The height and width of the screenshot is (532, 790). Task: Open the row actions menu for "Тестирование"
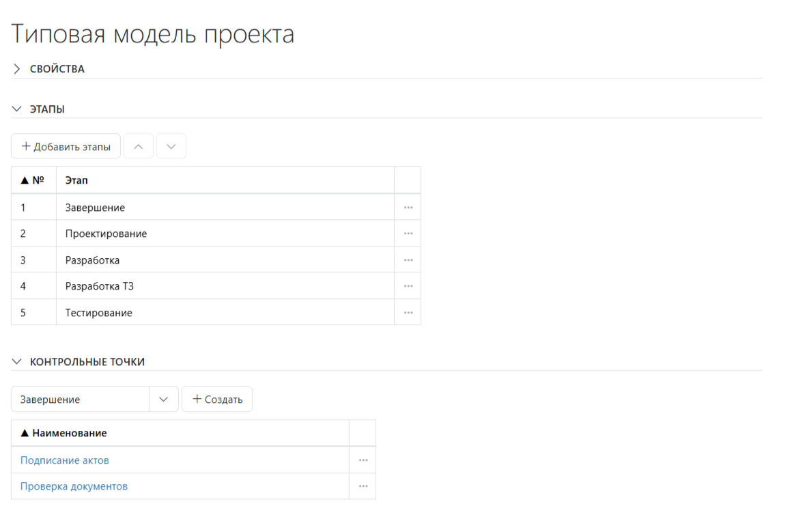coord(408,312)
